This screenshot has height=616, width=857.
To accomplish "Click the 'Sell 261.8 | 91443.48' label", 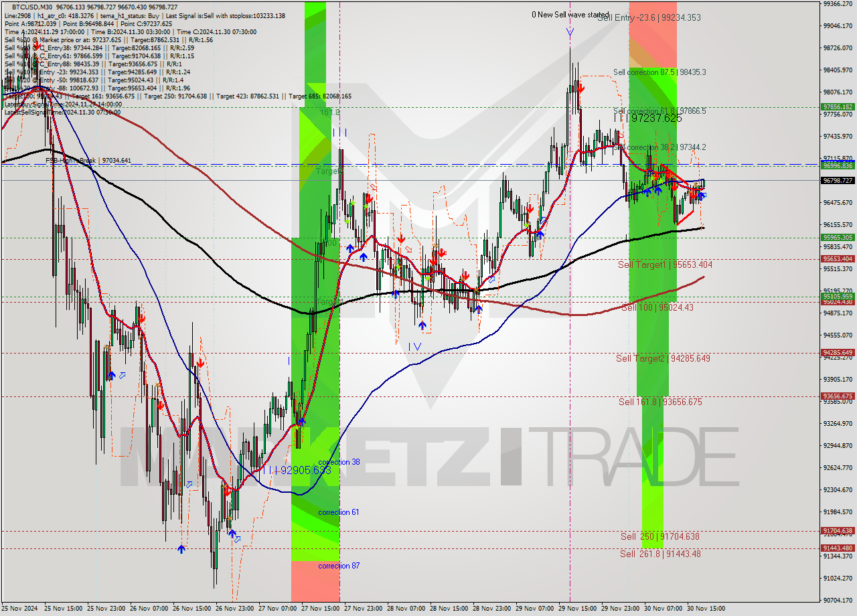I will click(x=660, y=554).
